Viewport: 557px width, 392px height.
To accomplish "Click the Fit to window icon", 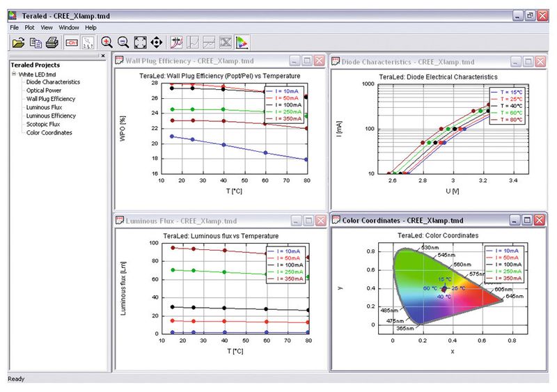I will [140, 42].
